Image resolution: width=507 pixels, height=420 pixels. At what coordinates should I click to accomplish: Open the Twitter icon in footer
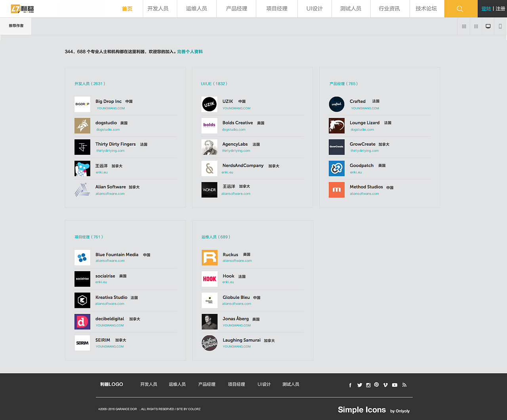[360, 385]
